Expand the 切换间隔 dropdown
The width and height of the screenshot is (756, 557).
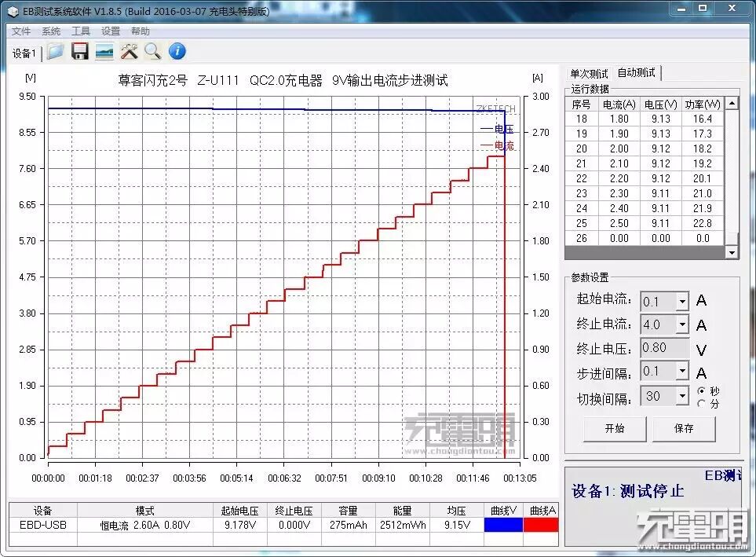pos(681,396)
